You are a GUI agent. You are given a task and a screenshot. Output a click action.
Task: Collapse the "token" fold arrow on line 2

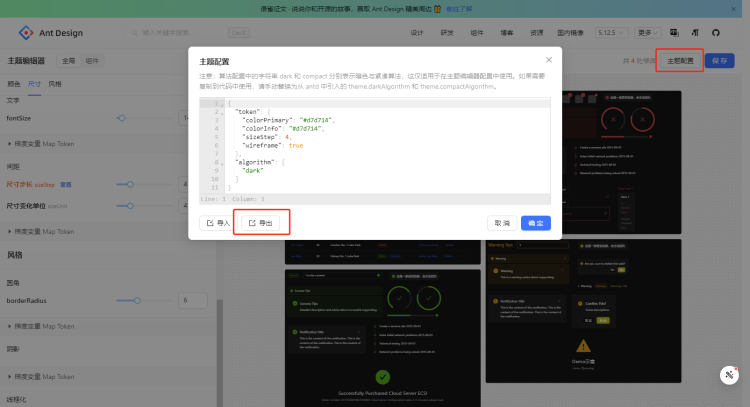[x=222, y=113]
